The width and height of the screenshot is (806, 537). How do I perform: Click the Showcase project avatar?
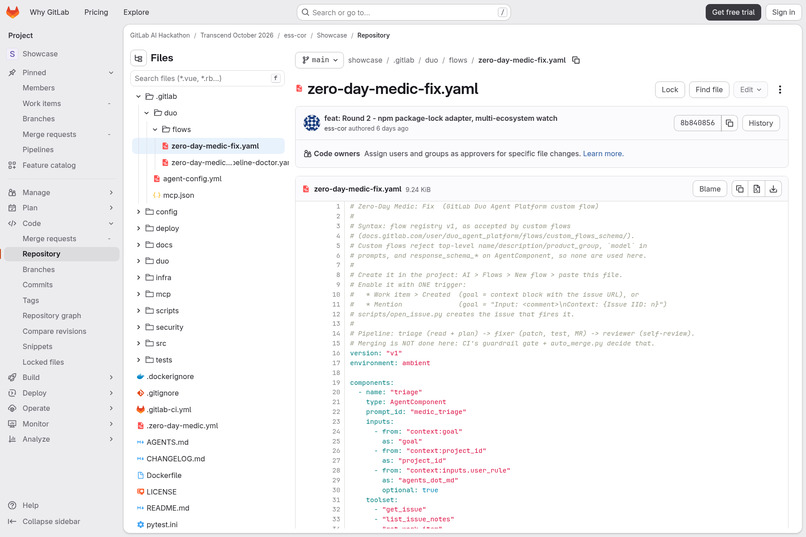point(12,54)
